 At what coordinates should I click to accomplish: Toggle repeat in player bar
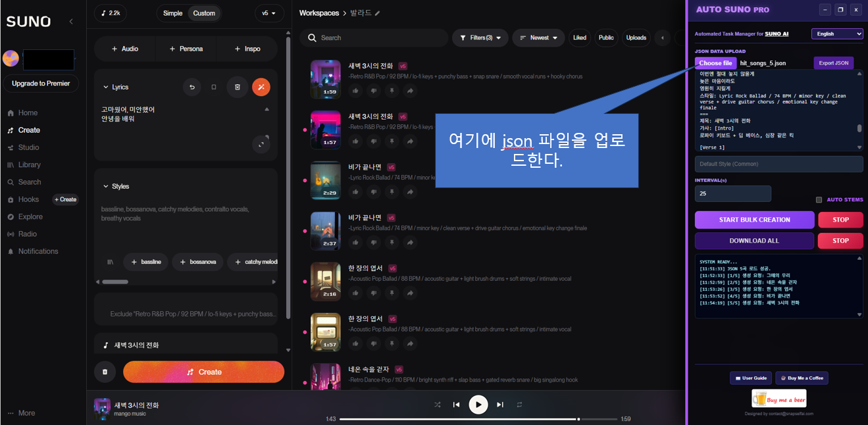[520, 405]
